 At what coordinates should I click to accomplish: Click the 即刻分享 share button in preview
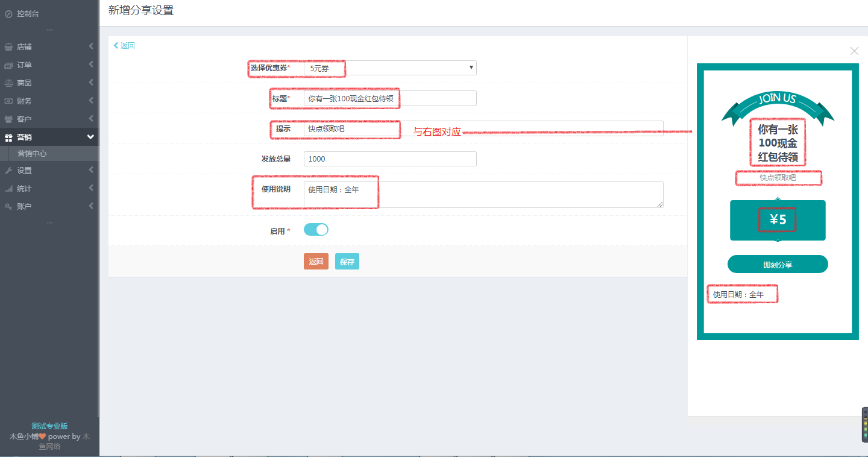point(778,265)
